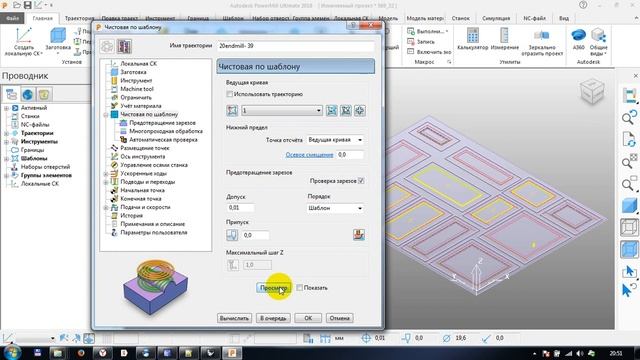Click the globe icon tab in Explorer panel

(x=28, y=94)
